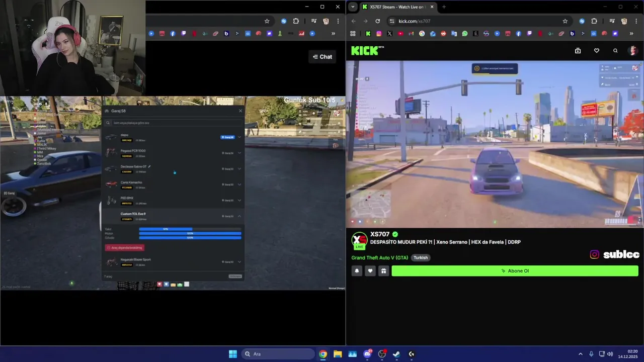Open the Shazam extension in left browser
Viewport: 644px width, 362px height.
coord(284,21)
